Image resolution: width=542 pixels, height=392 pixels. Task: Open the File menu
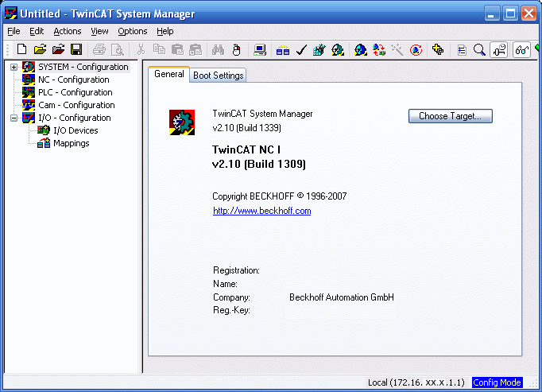pyautogui.click(x=14, y=32)
